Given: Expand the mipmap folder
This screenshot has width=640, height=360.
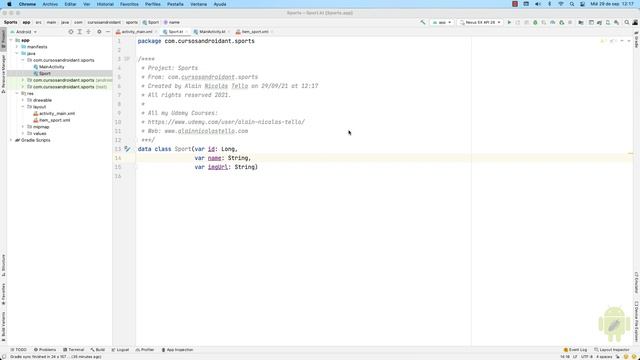Looking at the screenshot, I should coord(23,127).
